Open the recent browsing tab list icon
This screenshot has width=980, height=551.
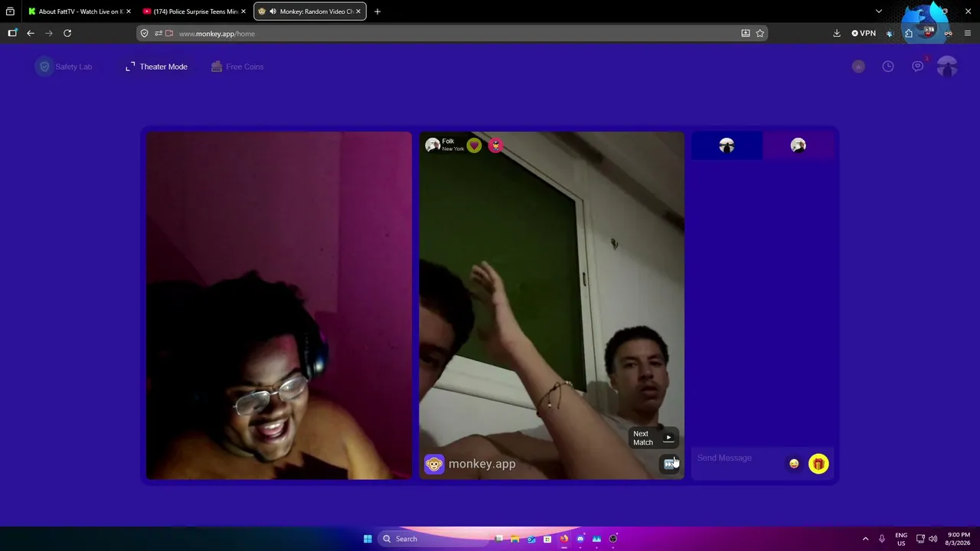tap(10, 11)
